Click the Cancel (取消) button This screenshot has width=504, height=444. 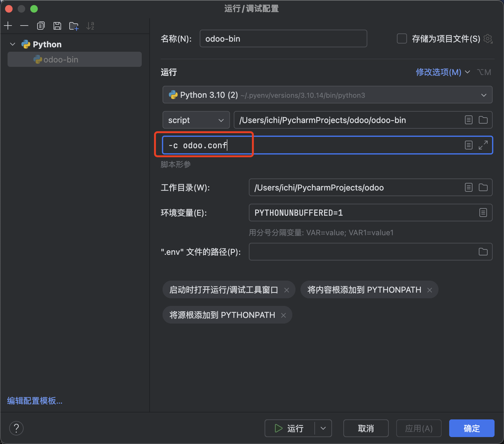tap(366, 428)
